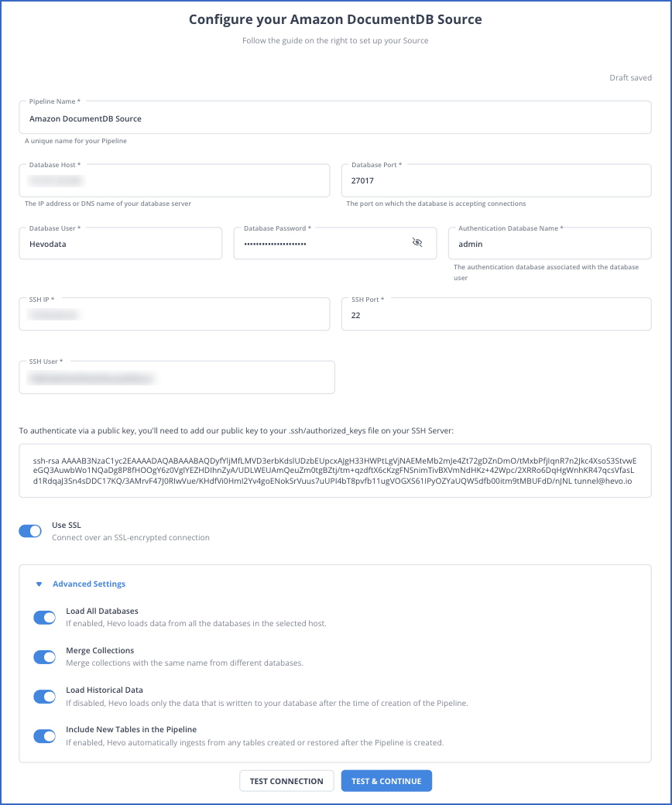Click the database port accepting connections hint
672x805 pixels.
436,204
